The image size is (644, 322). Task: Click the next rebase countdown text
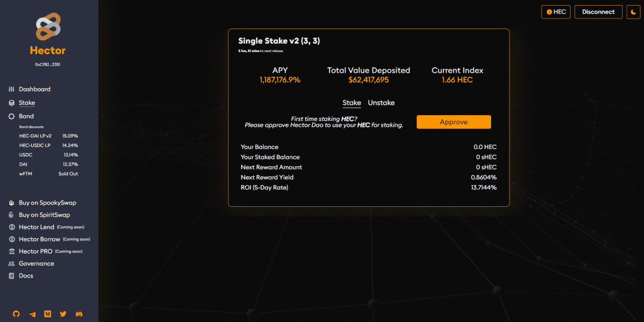pyautogui.click(x=260, y=51)
